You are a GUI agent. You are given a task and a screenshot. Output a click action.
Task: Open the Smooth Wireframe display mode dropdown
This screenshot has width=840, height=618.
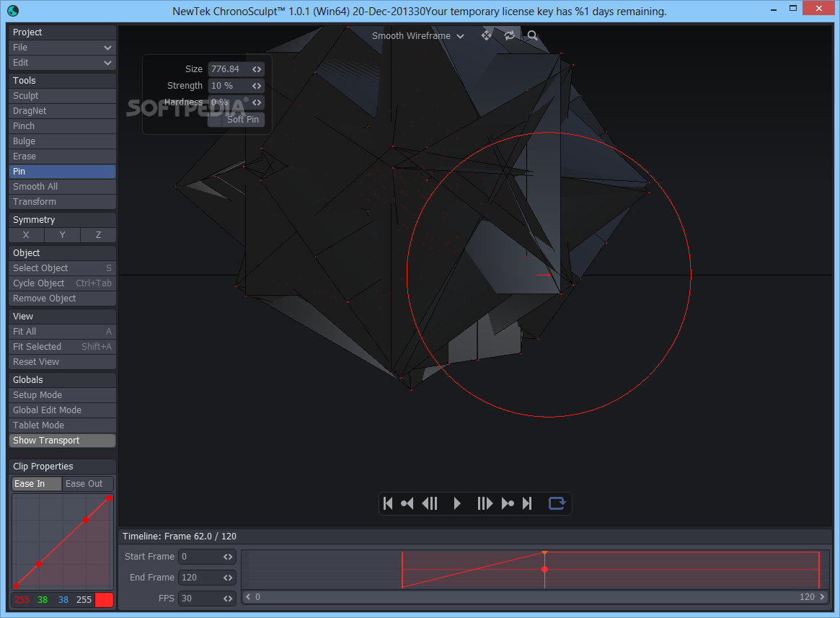click(418, 36)
